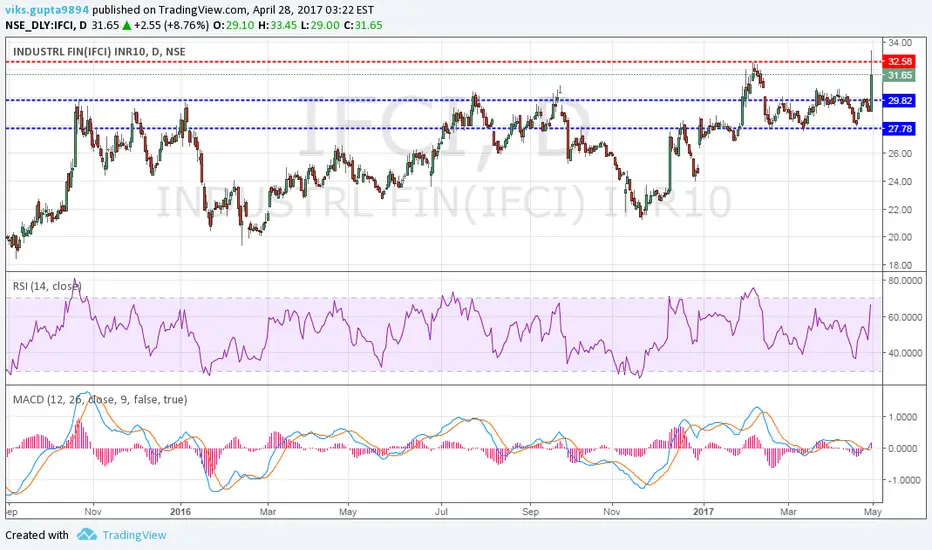Click the 2016 label on time axis

click(181, 511)
